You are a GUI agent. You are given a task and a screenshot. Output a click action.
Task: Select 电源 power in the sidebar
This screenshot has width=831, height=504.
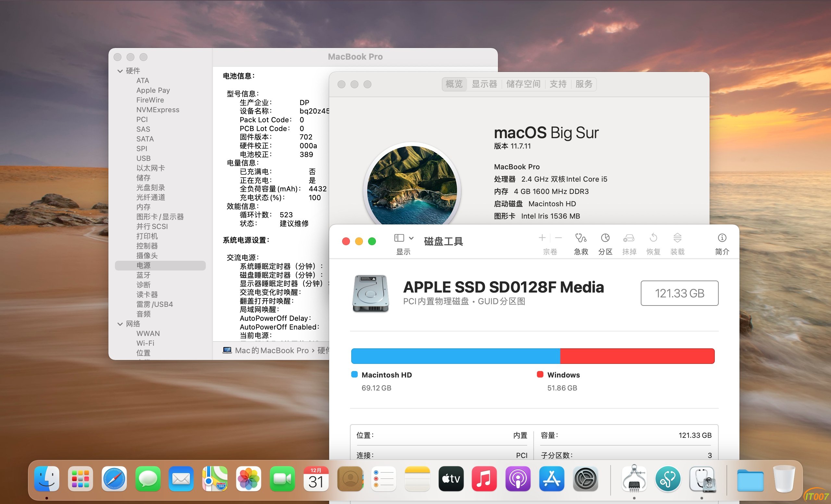[x=160, y=266]
